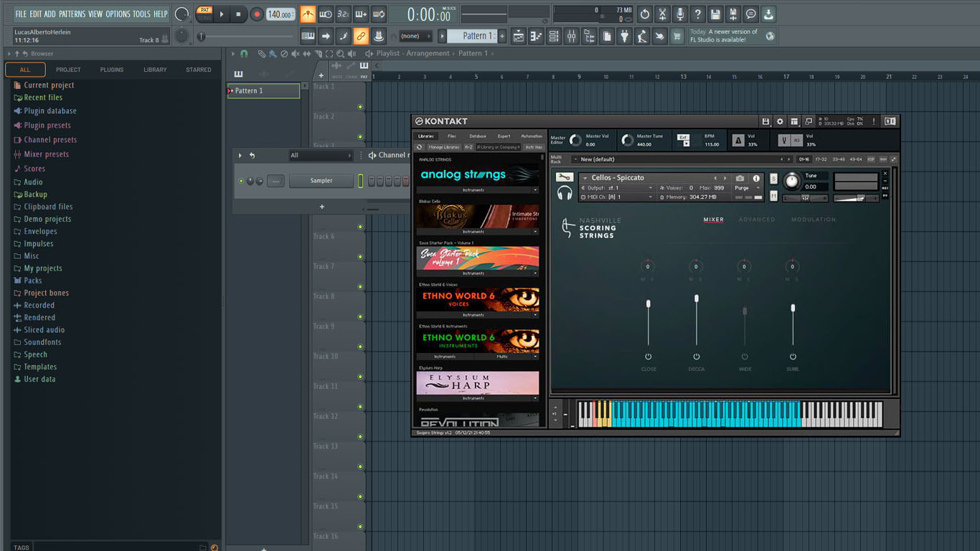Viewport: 980px width, 551px height.
Task: Open the Purge dropdown in Kontakt
Action: pyautogui.click(x=747, y=188)
